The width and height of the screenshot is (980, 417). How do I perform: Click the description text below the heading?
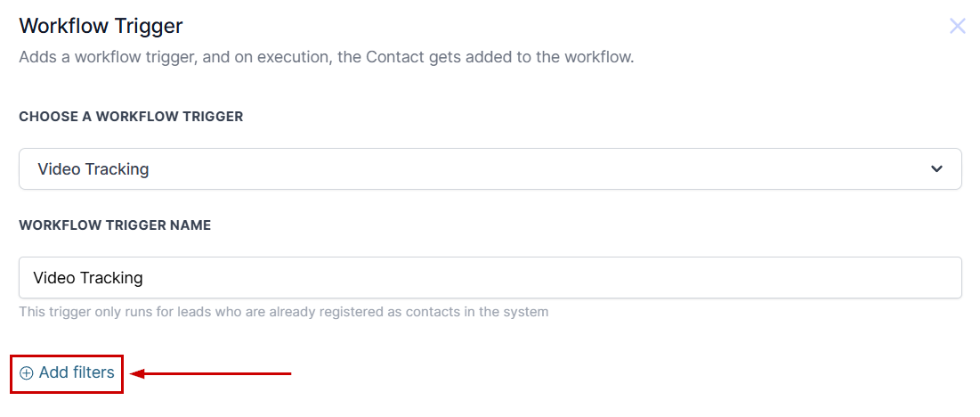(326, 58)
